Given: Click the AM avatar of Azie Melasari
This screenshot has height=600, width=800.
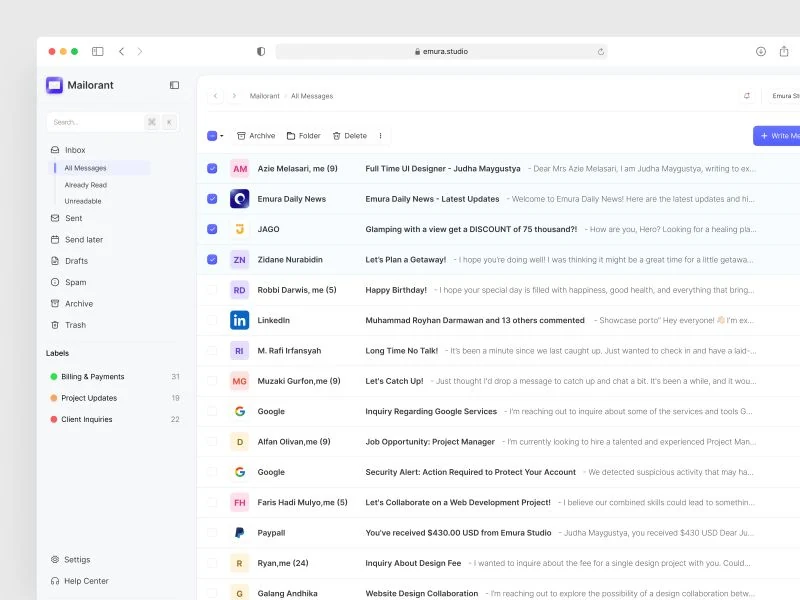Looking at the screenshot, I should [x=239, y=169].
